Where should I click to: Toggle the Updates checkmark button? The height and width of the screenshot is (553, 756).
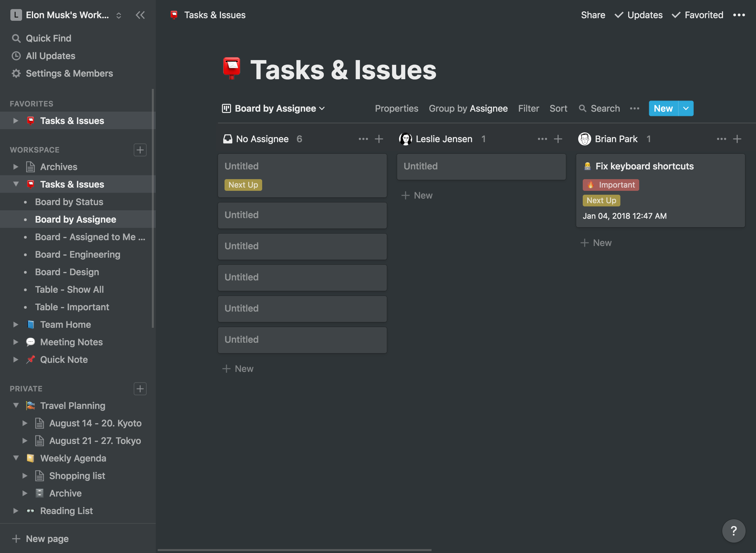click(x=638, y=15)
